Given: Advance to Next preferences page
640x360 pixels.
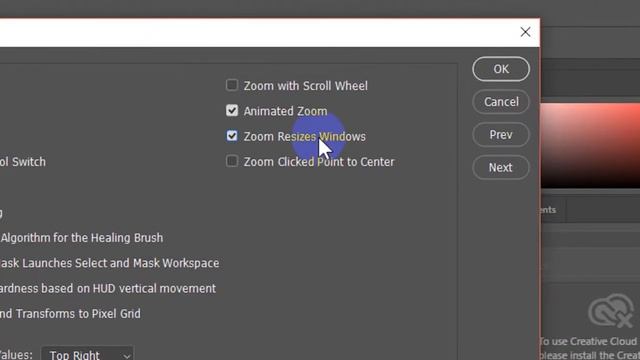Looking at the screenshot, I should pyautogui.click(x=501, y=167).
